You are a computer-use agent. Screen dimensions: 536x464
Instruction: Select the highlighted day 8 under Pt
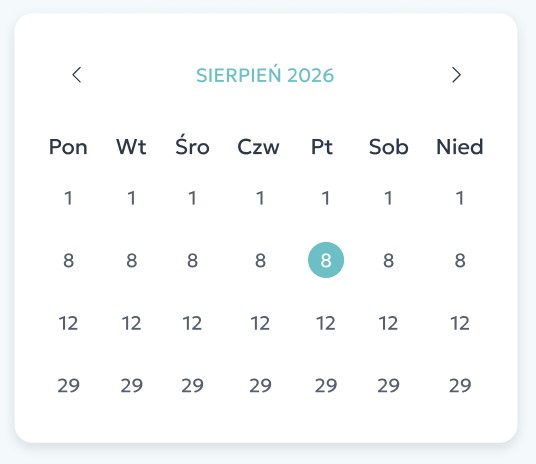pos(326,260)
